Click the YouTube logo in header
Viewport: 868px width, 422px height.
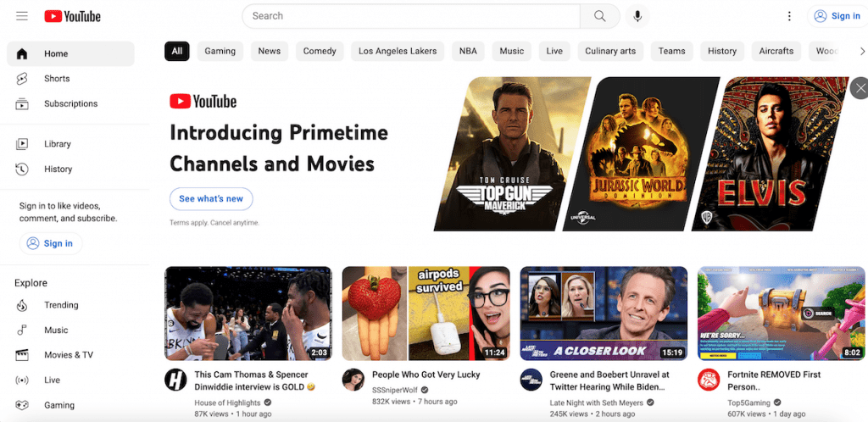(73, 17)
